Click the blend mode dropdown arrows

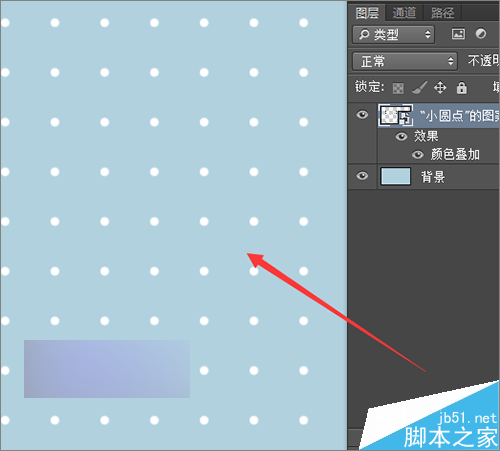pos(450,61)
